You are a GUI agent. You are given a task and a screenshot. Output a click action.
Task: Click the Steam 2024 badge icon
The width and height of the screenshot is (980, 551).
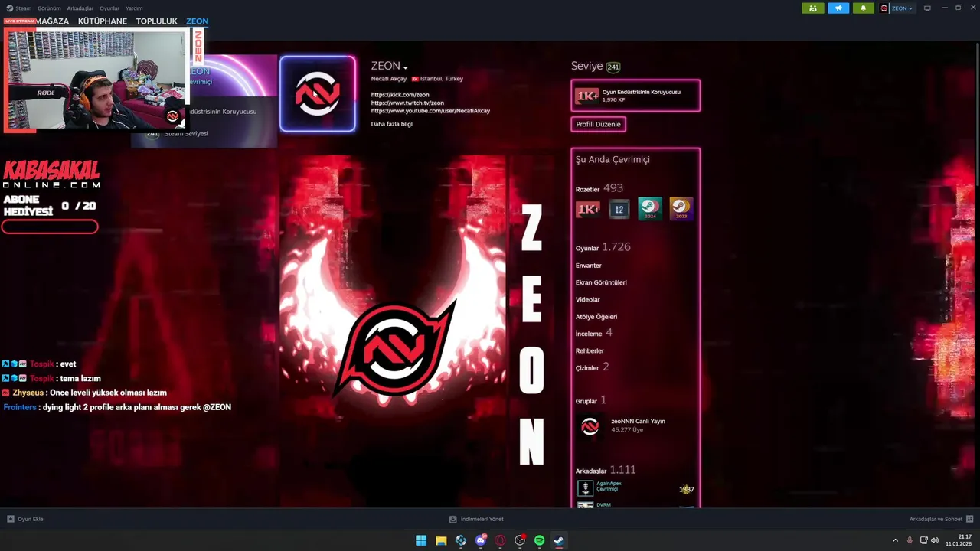(650, 209)
